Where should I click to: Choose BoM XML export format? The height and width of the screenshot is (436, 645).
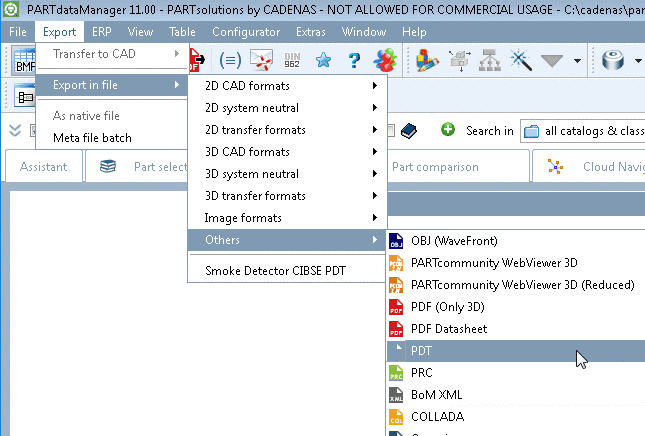(515, 395)
